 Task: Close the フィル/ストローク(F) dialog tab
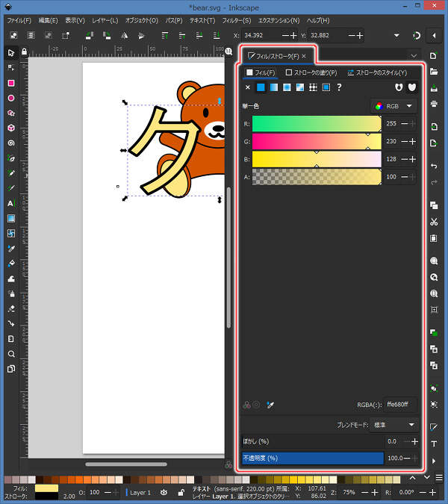coord(304,56)
